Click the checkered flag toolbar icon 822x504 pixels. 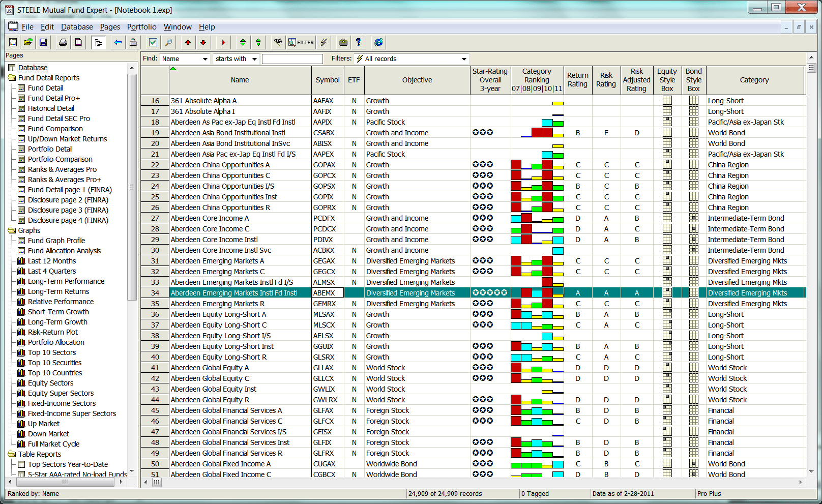(x=278, y=42)
